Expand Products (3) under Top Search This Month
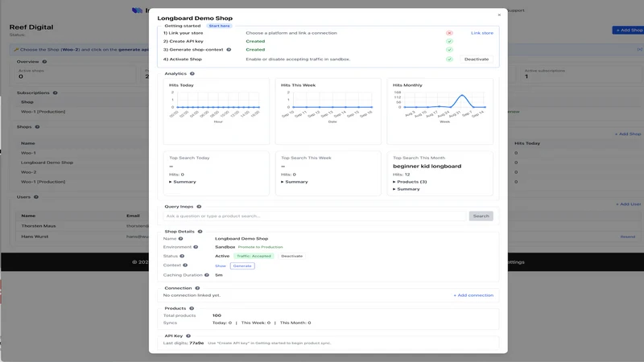Viewport: 644px width, 362px height. click(410, 182)
